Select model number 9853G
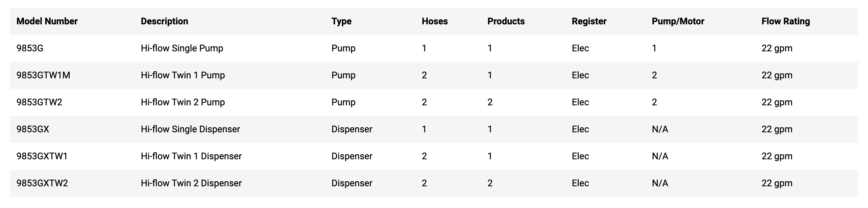This screenshot has width=868, height=208. tap(30, 48)
